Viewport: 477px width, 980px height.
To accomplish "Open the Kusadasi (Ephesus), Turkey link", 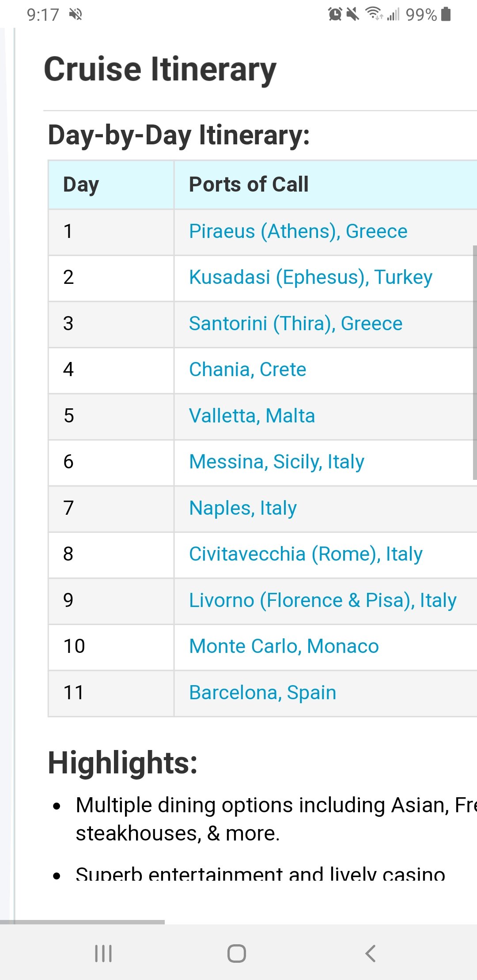I will pyautogui.click(x=310, y=278).
